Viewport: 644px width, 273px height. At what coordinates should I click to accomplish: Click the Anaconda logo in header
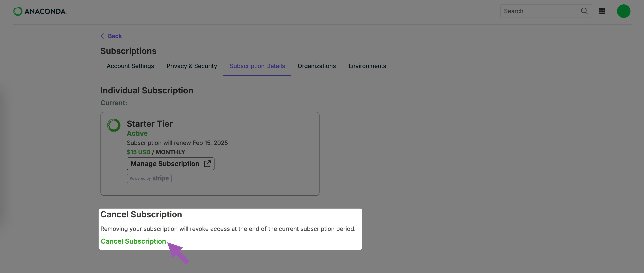[x=40, y=11]
